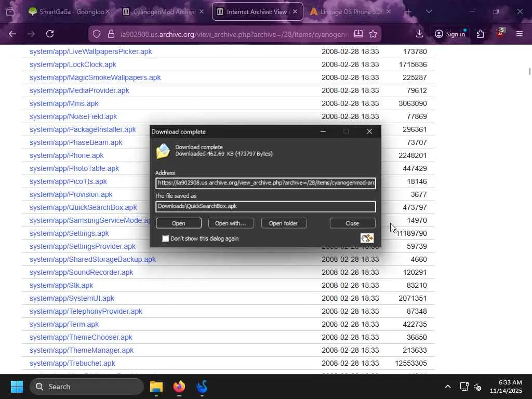
Task: Click the shield tracking protection icon
Action: click(97, 34)
